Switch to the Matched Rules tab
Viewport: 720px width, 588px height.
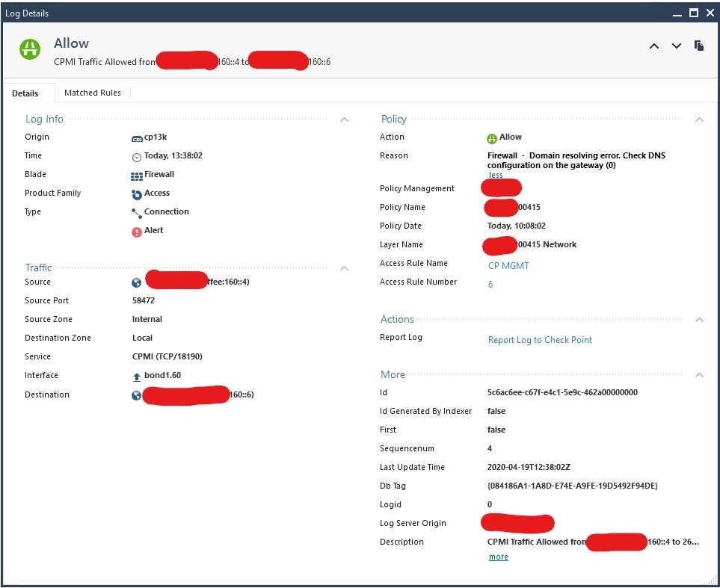click(93, 93)
